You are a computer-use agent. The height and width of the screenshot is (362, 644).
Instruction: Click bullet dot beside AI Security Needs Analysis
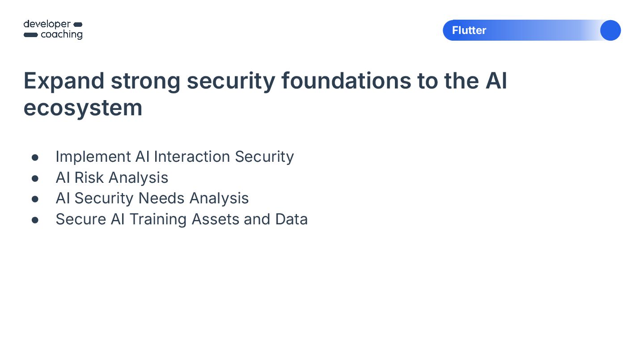35,199
